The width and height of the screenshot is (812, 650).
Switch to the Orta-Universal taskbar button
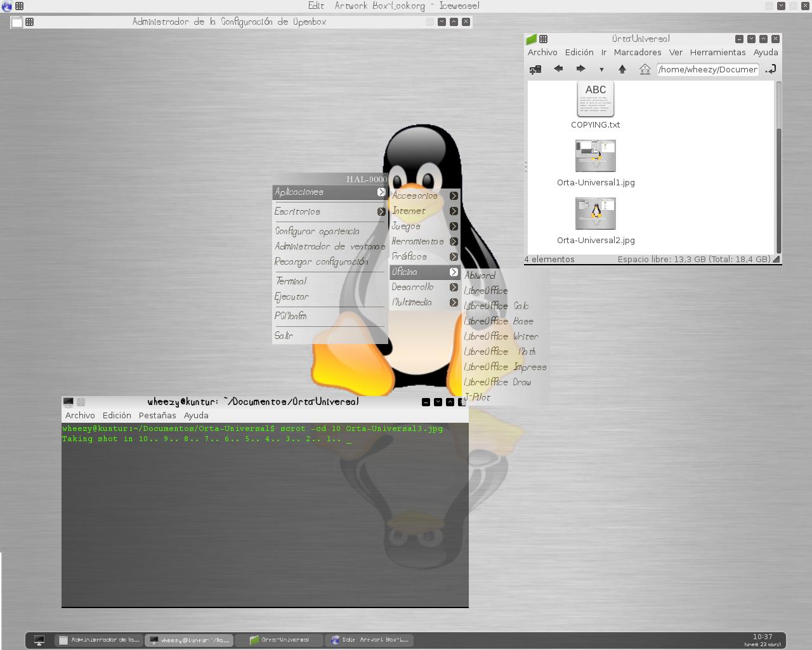279,640
